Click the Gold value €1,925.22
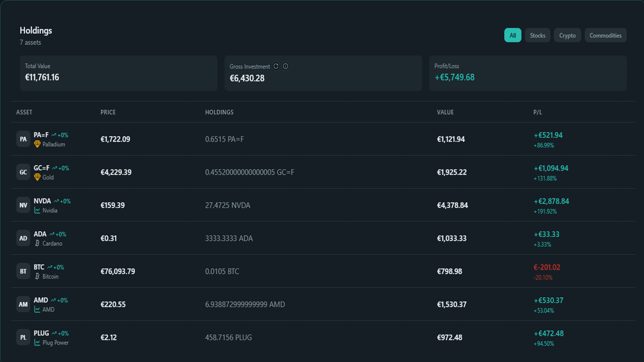The height and width of the screenshot is (362, 644). [x=451, y=172]
